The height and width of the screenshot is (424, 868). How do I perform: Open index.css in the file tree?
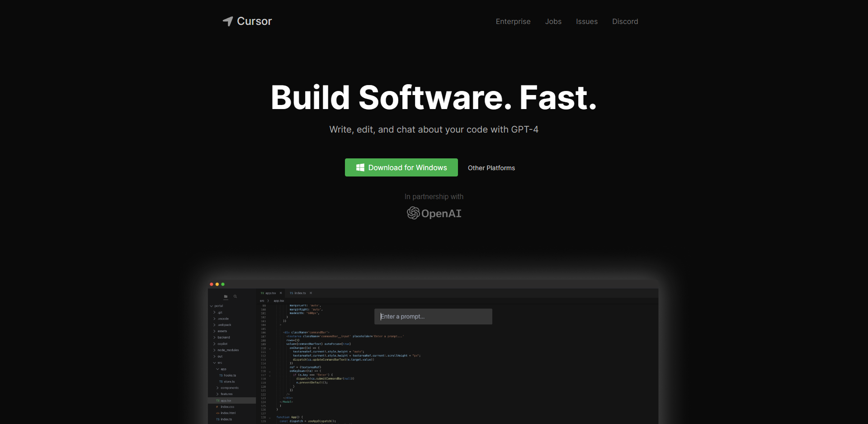225,407
